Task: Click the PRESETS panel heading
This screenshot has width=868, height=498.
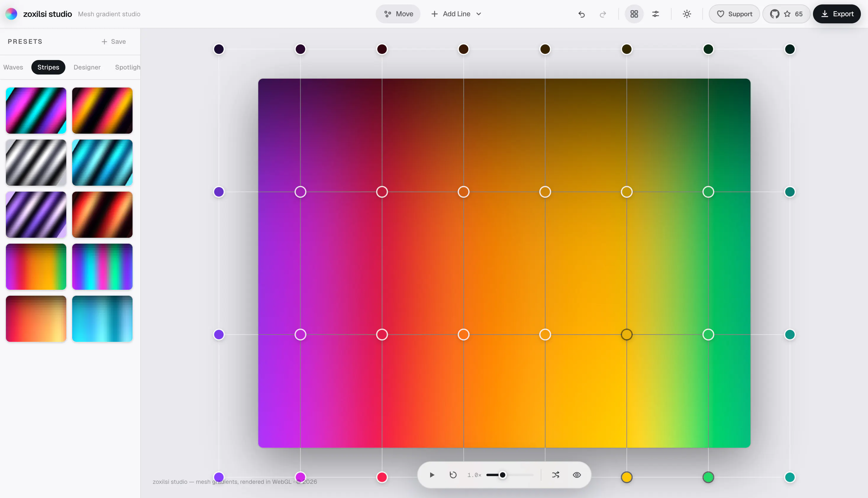Action: 25,42
